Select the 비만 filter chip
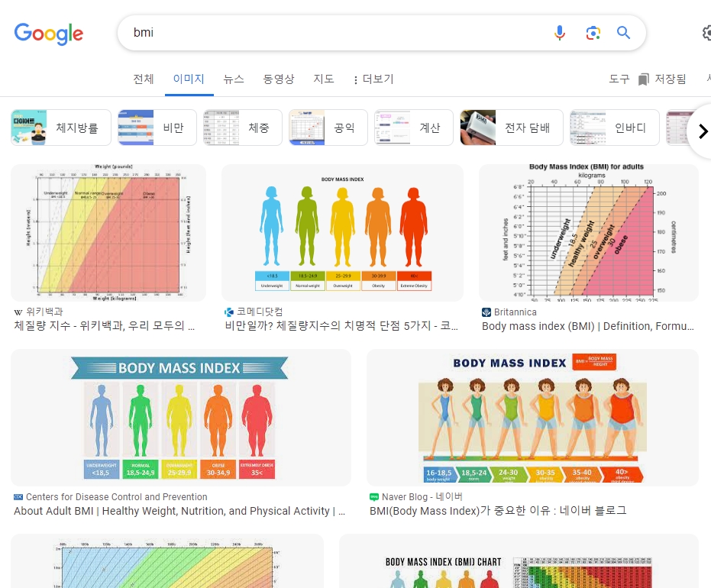The image size is (711, 588). 157,128
